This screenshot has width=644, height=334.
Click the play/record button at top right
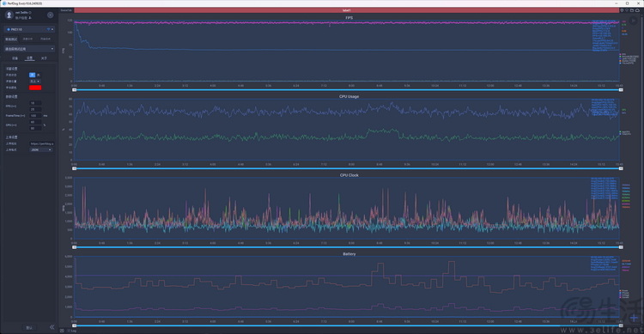click(633, 20)
